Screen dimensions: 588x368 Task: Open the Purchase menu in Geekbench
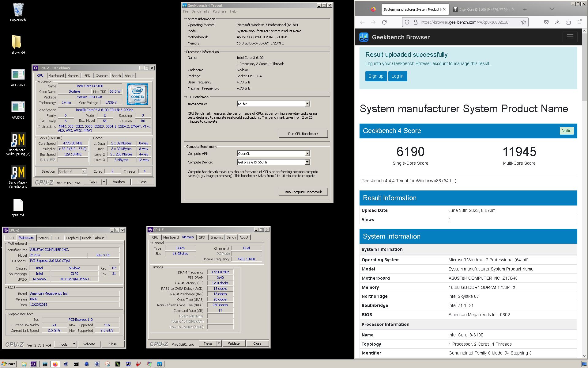pyautogui.click(x=220, y=11)
